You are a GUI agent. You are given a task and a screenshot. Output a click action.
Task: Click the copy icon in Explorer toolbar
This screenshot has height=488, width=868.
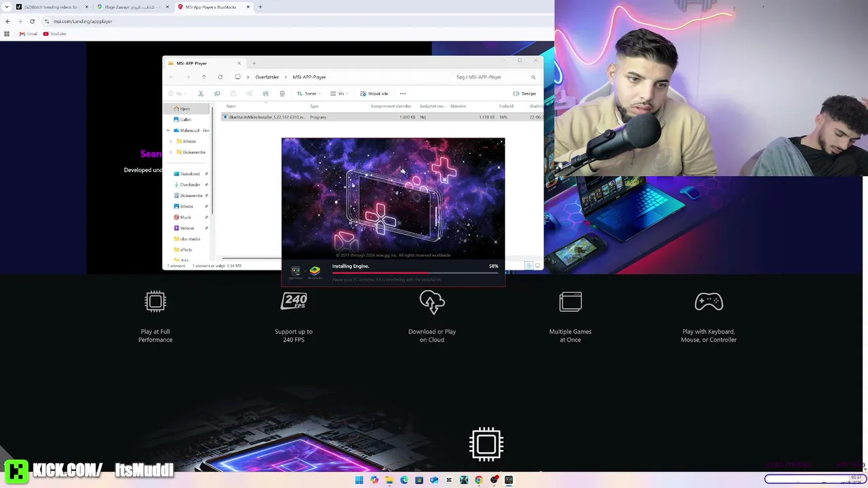[x=217, y=94]
